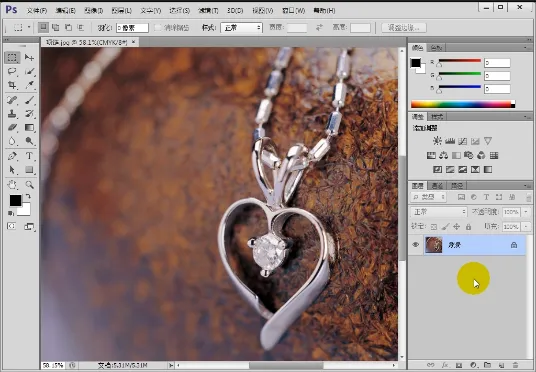536x372 pixels.
Task: Select the Crop tool
Action: (12, 85)
